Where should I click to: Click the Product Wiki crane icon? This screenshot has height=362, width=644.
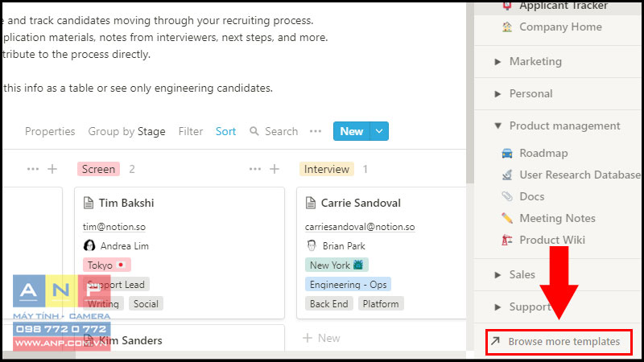(x=507, y=240)
